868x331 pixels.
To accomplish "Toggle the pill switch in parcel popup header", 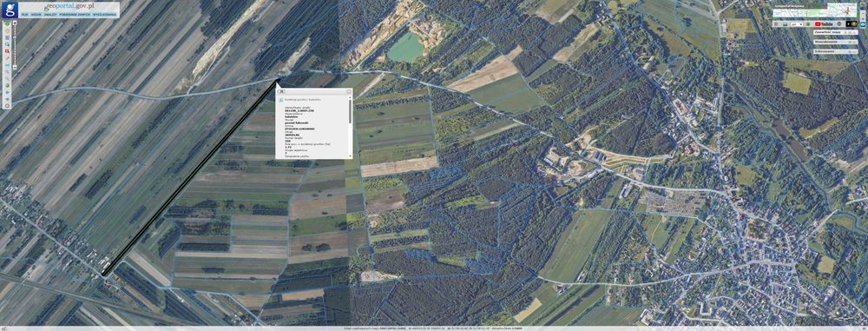I will click(x=281, y=91).
